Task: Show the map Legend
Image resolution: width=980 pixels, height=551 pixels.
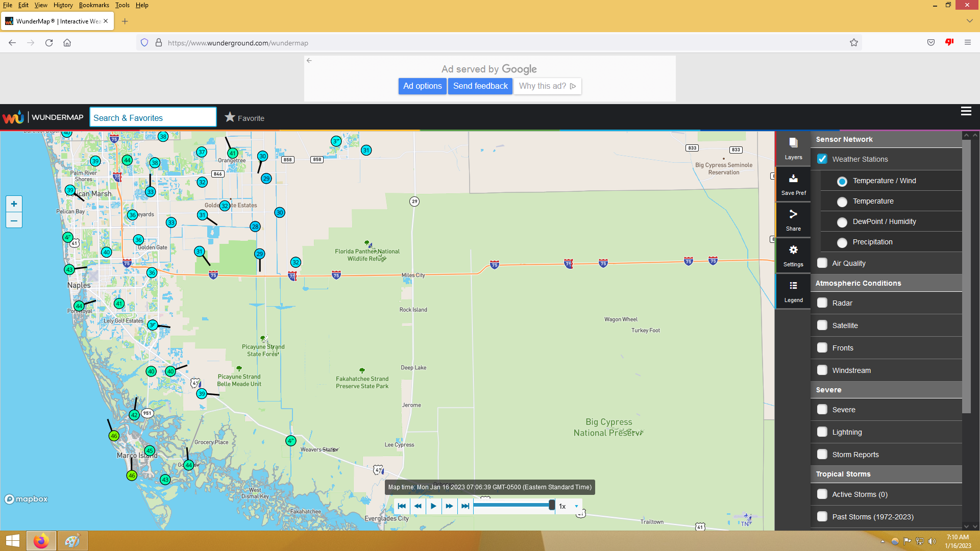Action: [793, 291]
